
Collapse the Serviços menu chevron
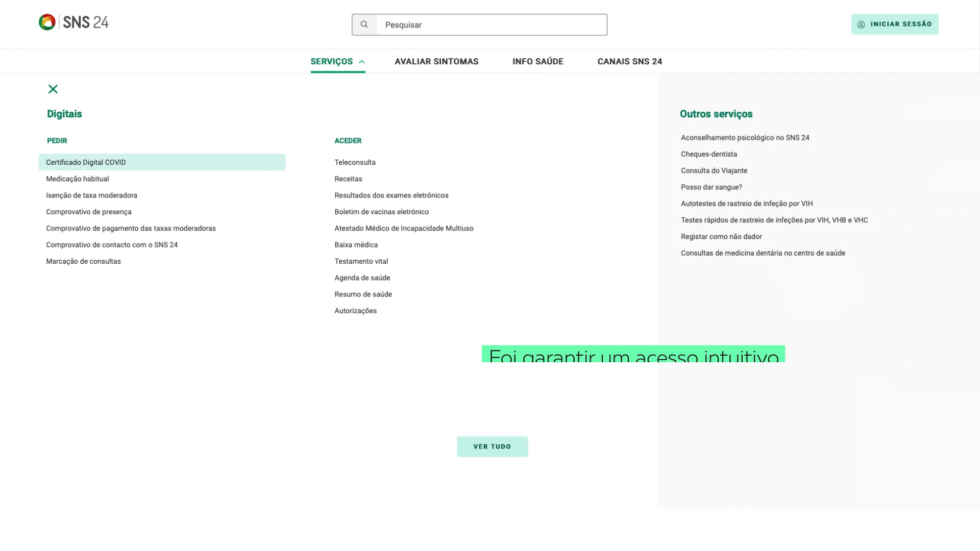pyautogui.click(x=362, y=62)
